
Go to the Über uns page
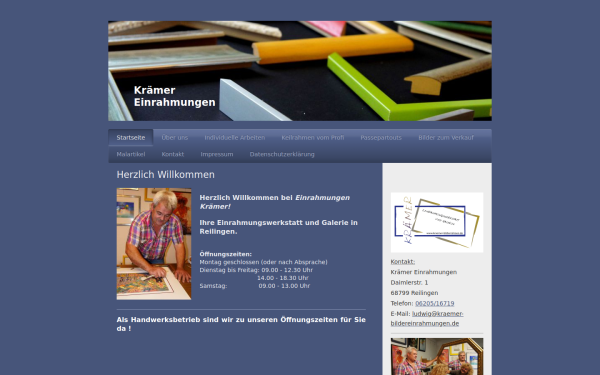coord(174,138)
